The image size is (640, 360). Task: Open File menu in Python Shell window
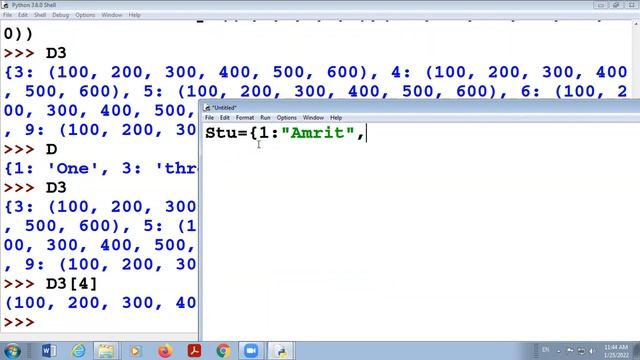pyautogui.click(x=7, y=15)
